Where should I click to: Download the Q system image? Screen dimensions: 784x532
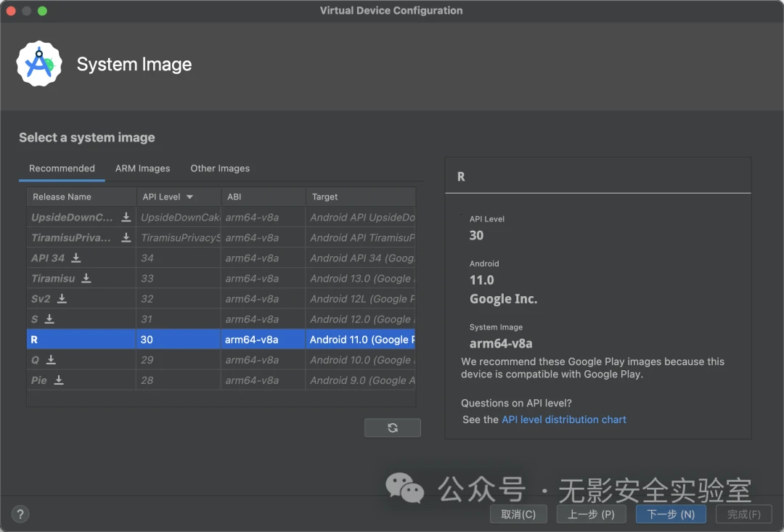[x=51, y=359]
